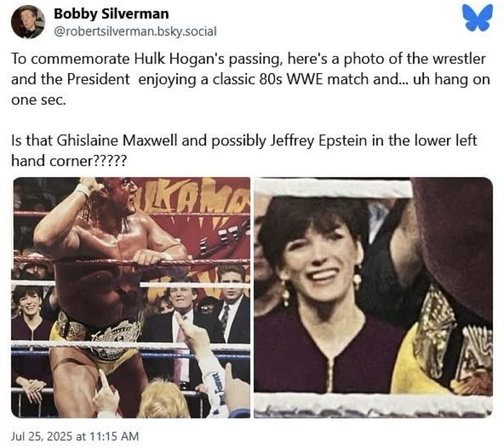Open the left wrestling ring photo

pyautogui.click(x=131, y=298)
